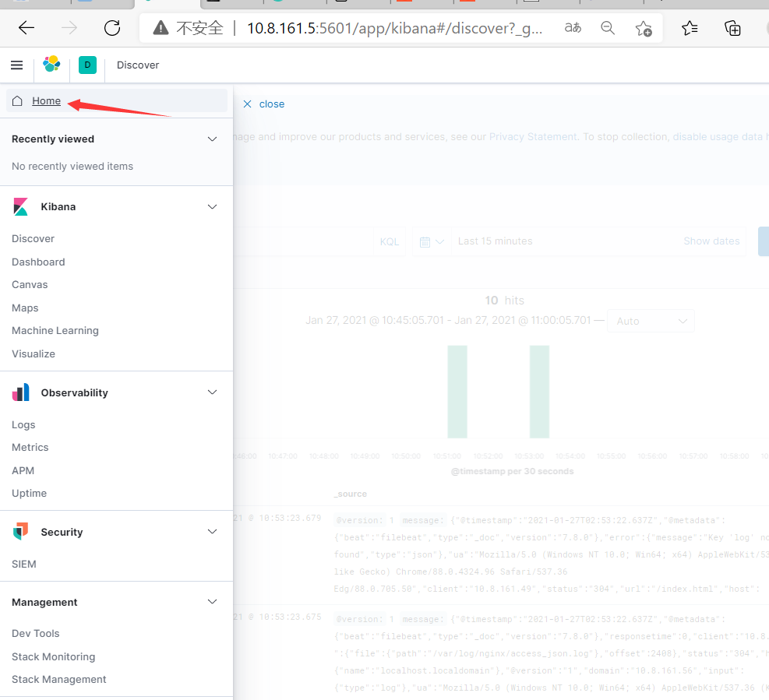Open the green D space avatar
Image resolution: width=769 pixels, height=700 pixels.
(x=87, y=65)
